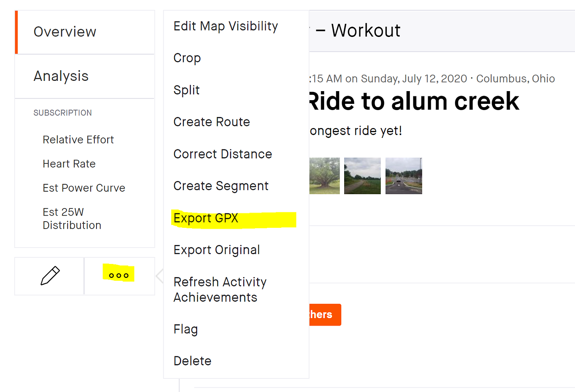Viewport: 575px width, 392px height.
Task: Select Crop from the actions menu
Action: tap(187, 58)
